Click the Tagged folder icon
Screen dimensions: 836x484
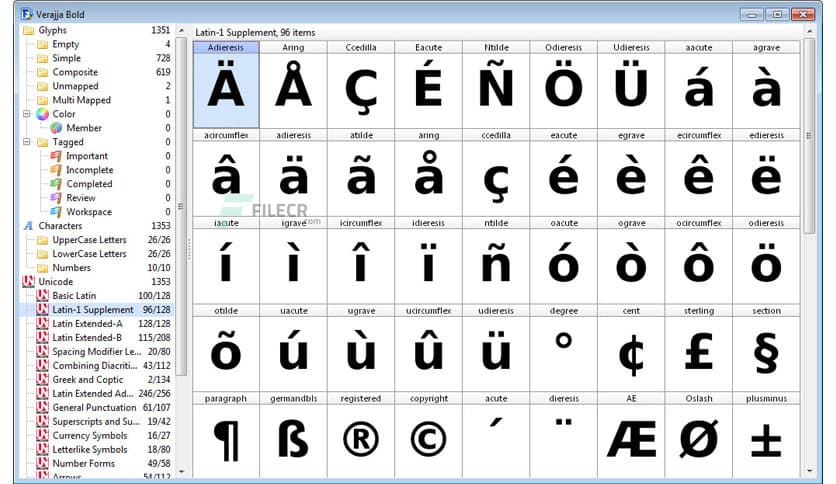43,142
